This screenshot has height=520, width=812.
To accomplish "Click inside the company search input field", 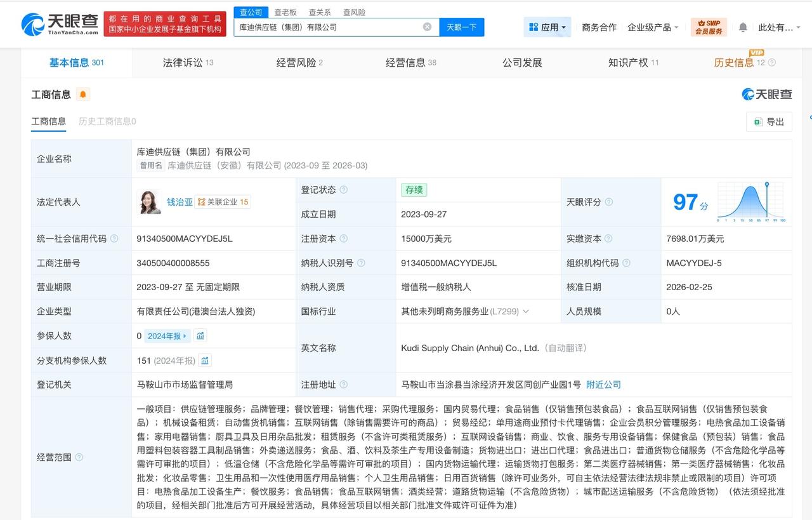I will [330, 27].
